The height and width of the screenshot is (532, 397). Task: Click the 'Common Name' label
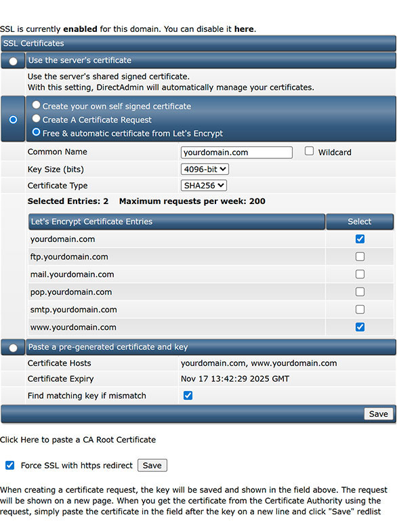[x=58, y=152]
